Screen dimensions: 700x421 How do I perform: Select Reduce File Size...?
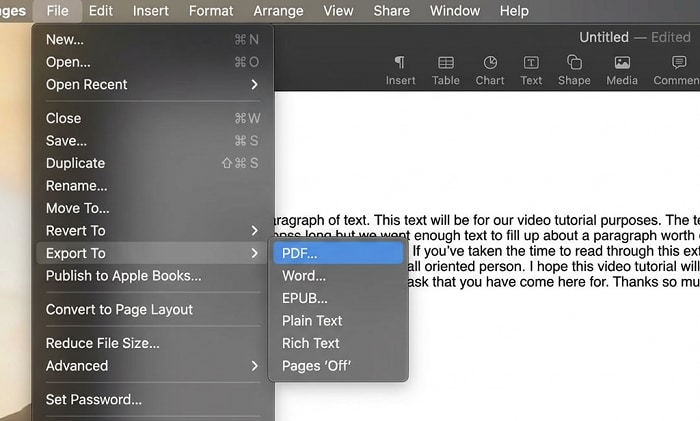tap(152, 343)
